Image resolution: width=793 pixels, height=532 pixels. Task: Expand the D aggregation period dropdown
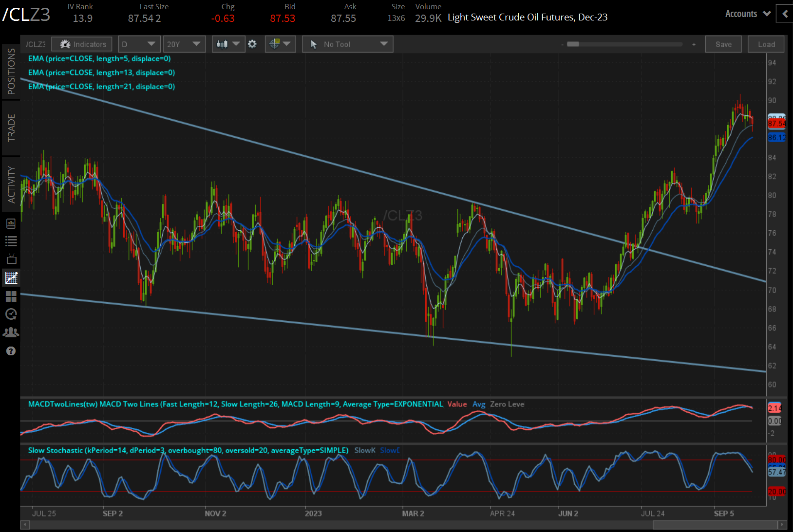[139, 44]
